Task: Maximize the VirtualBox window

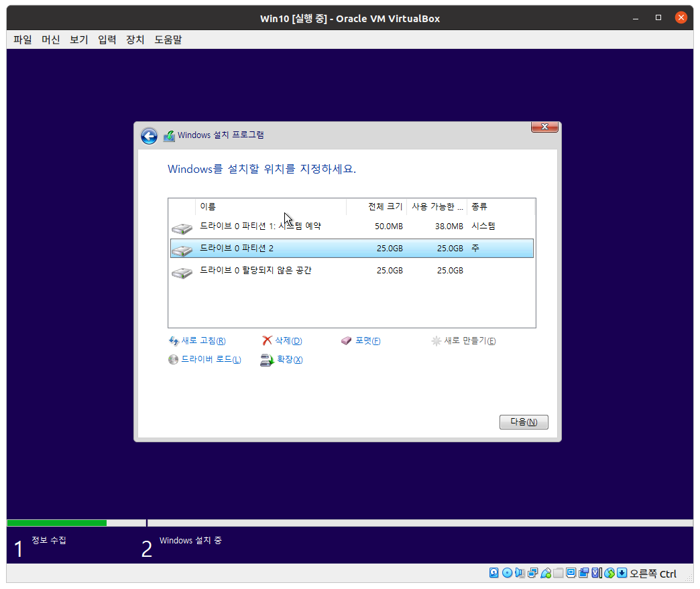Action: (658, 18)
